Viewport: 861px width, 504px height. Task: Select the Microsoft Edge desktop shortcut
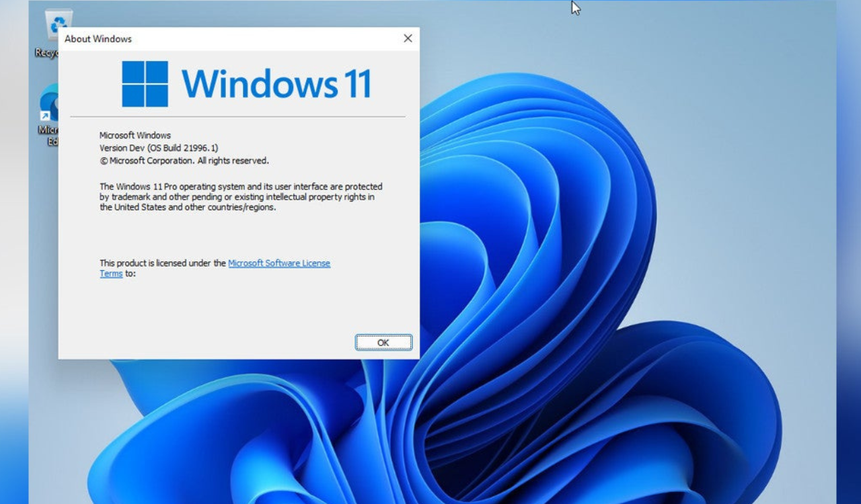(x=48, y=114)
